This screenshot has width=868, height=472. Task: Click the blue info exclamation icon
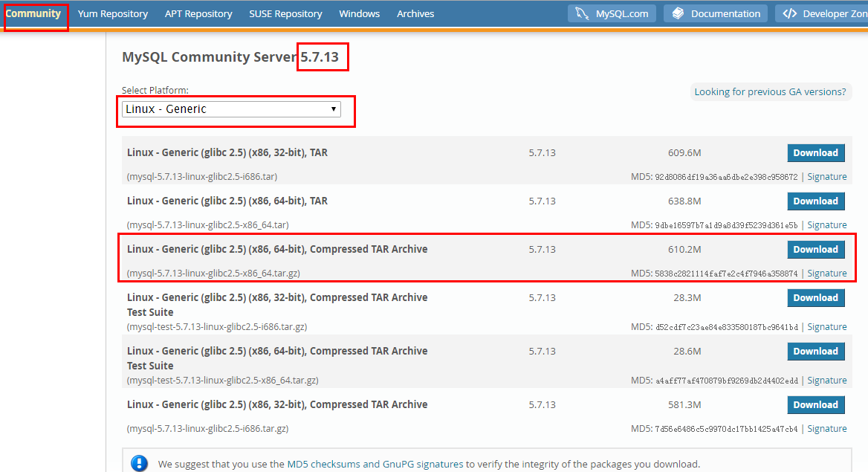click(x=139, y=463)
